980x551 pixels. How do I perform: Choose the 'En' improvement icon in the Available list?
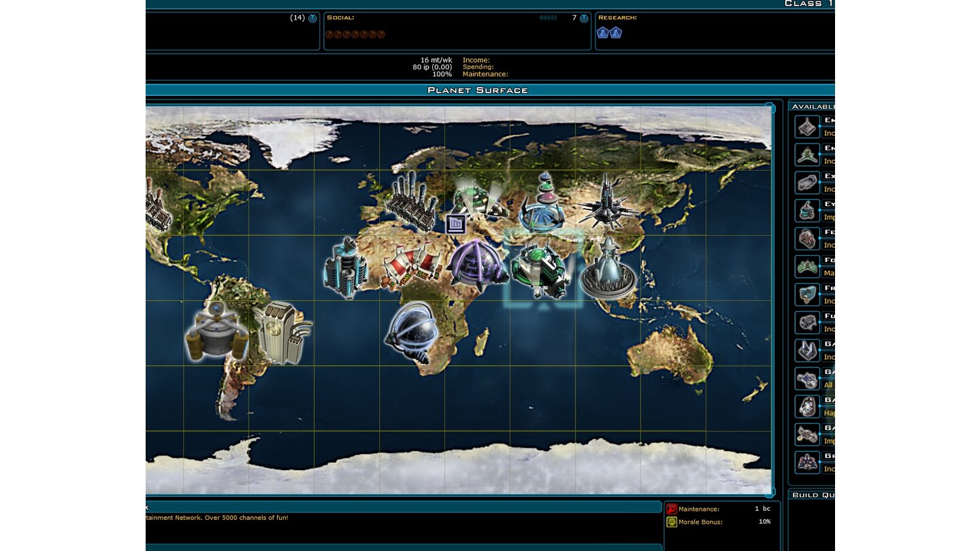(807, 154)
